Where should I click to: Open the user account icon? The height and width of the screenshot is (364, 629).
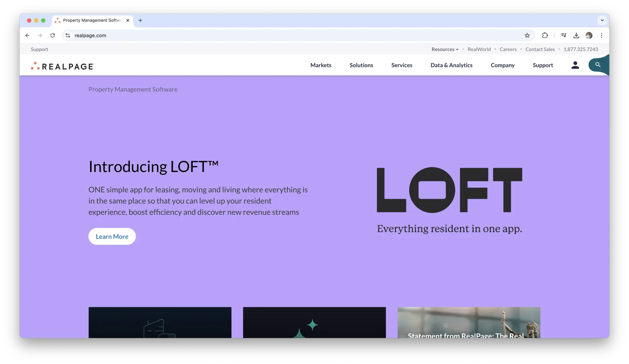coord(575,65)
